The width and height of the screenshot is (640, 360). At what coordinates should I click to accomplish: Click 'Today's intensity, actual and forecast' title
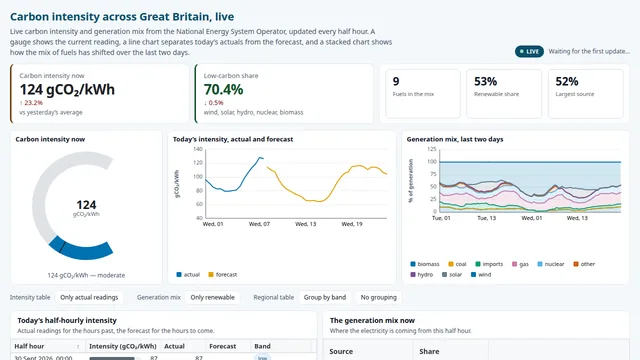[x=233, y=139]
